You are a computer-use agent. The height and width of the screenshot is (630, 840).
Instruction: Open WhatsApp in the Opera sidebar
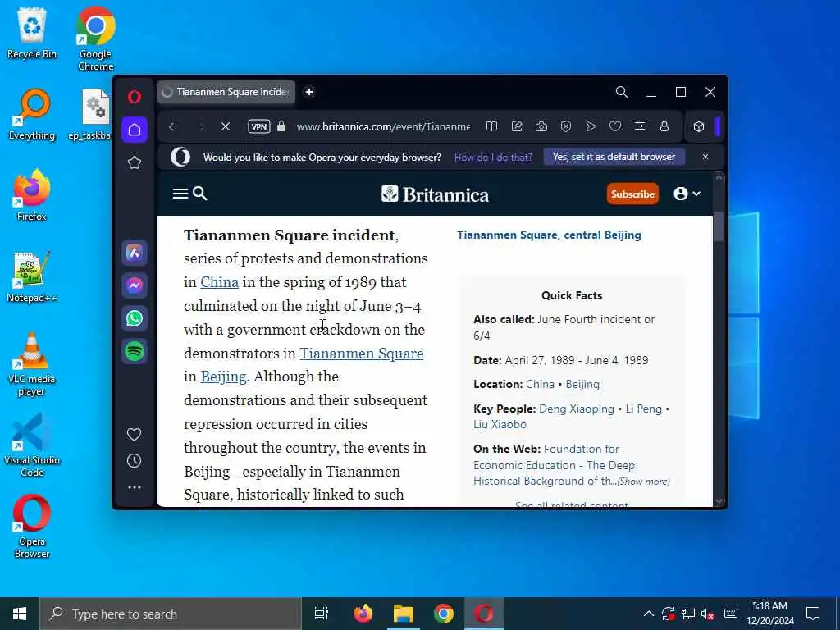click(x=135, y=319)
